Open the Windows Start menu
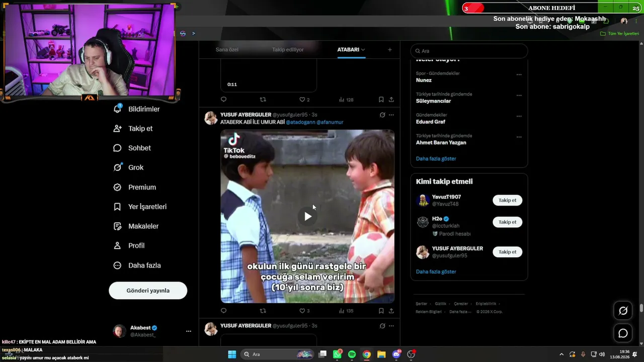Image resolution: width=644 pixels, height=362 pixels. [x=232, y=354]
